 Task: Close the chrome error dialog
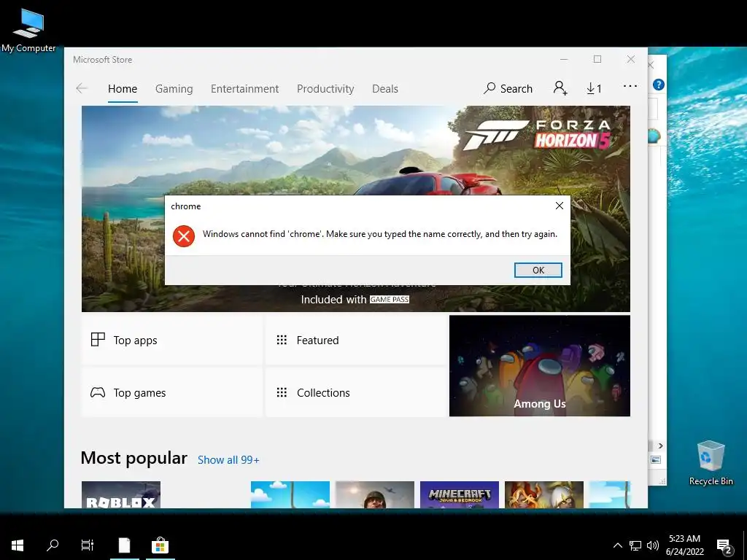click(x=560, y=206)
